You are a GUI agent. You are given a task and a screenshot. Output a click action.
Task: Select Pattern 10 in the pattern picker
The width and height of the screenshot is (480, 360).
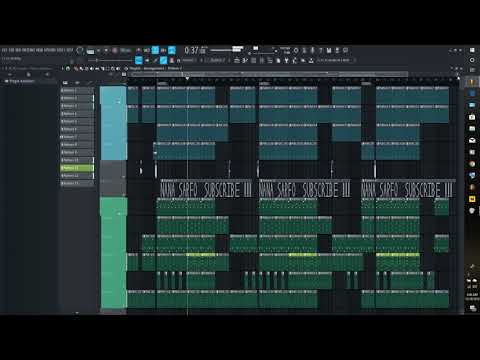click(x=77, y=160)
